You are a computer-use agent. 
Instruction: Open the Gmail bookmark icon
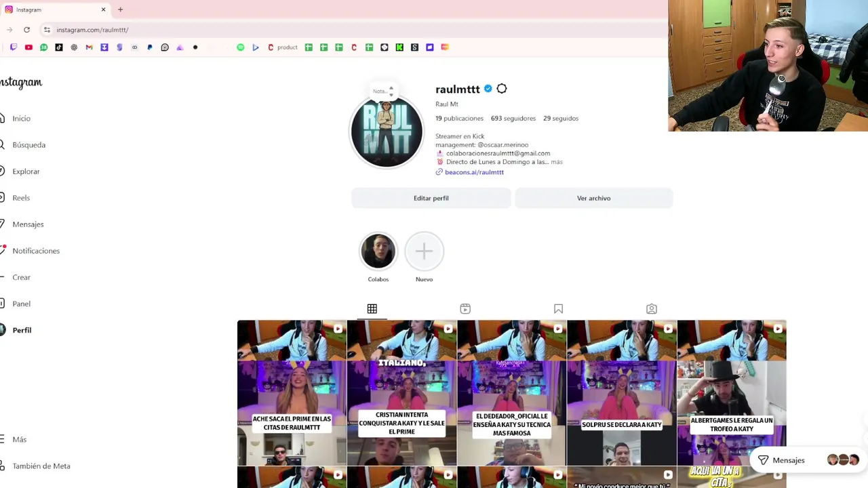coord(89,47)
